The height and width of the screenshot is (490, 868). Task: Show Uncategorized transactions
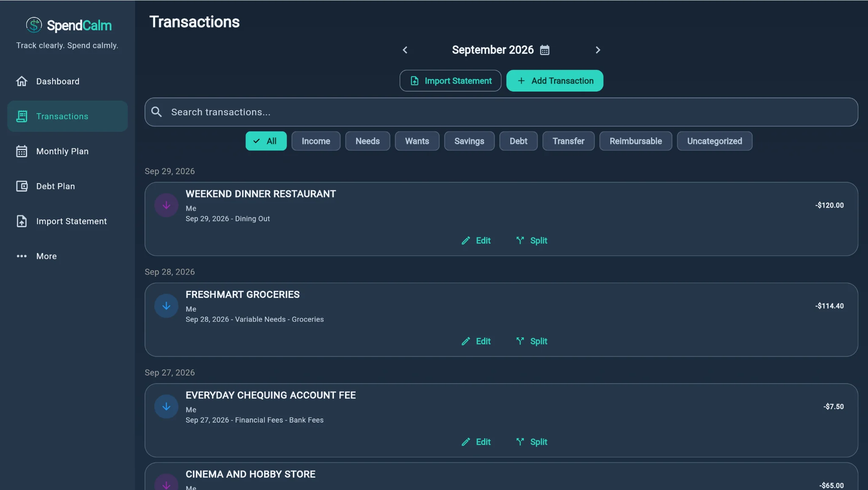[715, 141]
